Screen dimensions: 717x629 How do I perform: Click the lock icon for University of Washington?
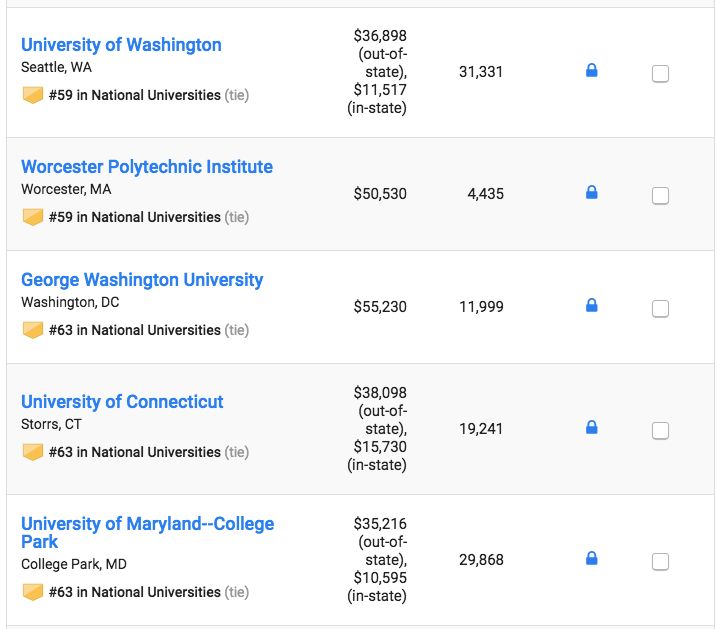pos(591,71)
